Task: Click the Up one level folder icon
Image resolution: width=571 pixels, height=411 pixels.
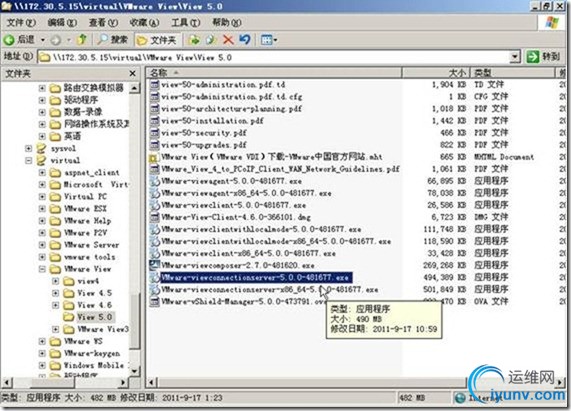Action: (x=83, y=39)
